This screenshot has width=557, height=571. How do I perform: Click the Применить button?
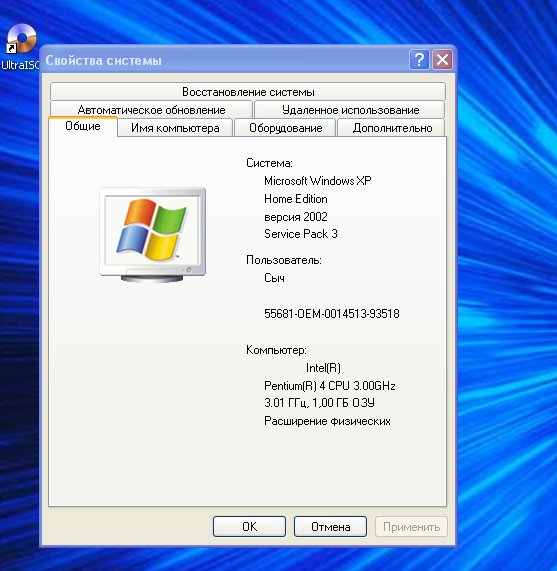coord(411,527)
